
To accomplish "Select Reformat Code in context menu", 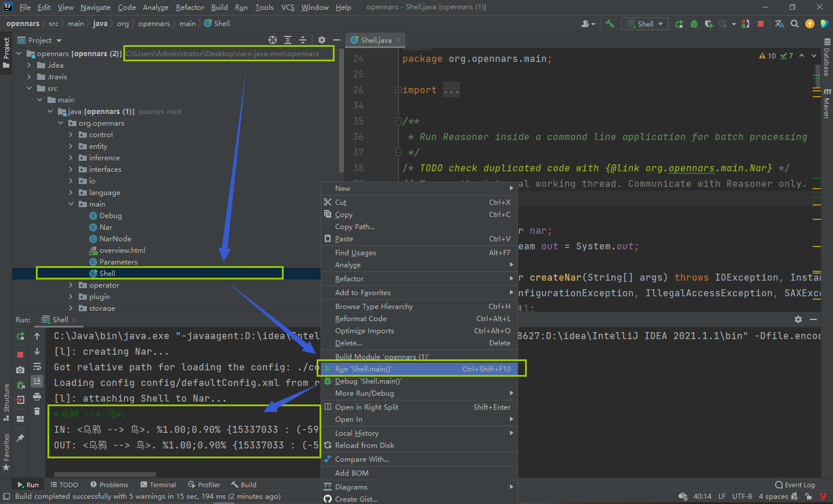I will pyautogui.click(x=419, y=319).
